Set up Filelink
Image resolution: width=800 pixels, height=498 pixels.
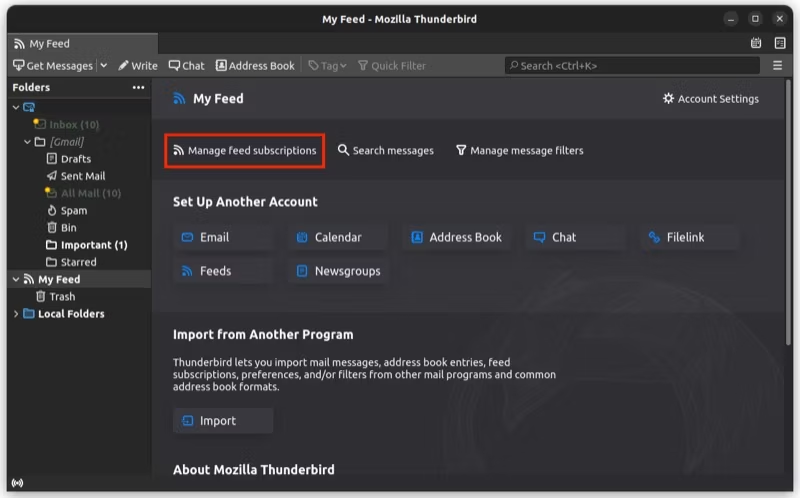point(690,237)
